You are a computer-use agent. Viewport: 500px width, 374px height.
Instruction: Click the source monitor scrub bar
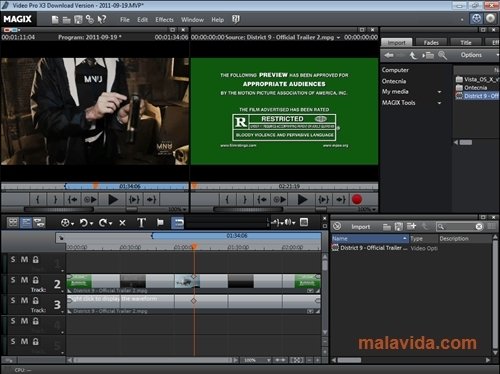(x=284, y=186)
